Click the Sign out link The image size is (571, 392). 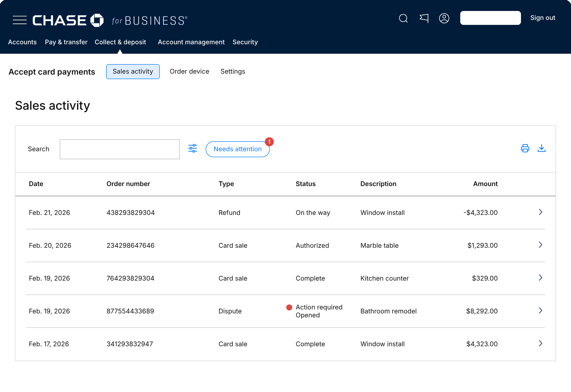[543, 18]
